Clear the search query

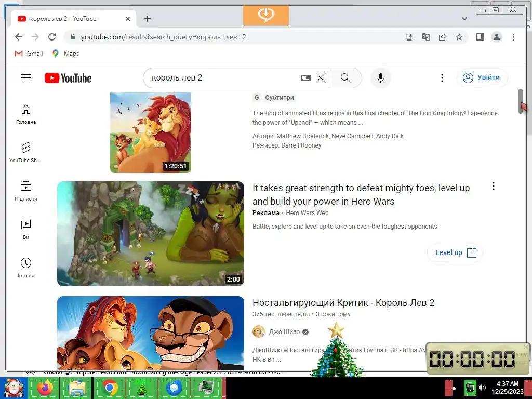(x=320, y=78)
